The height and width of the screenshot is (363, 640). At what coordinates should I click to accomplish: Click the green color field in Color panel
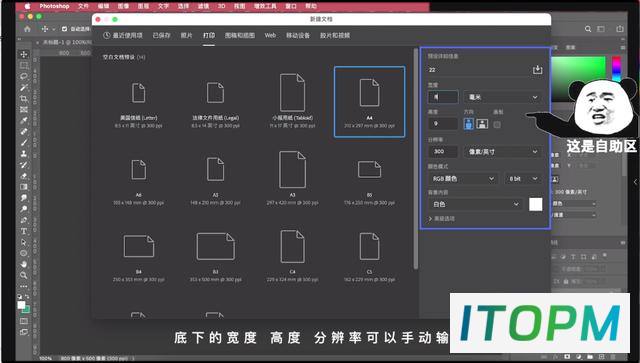(578, 79)
